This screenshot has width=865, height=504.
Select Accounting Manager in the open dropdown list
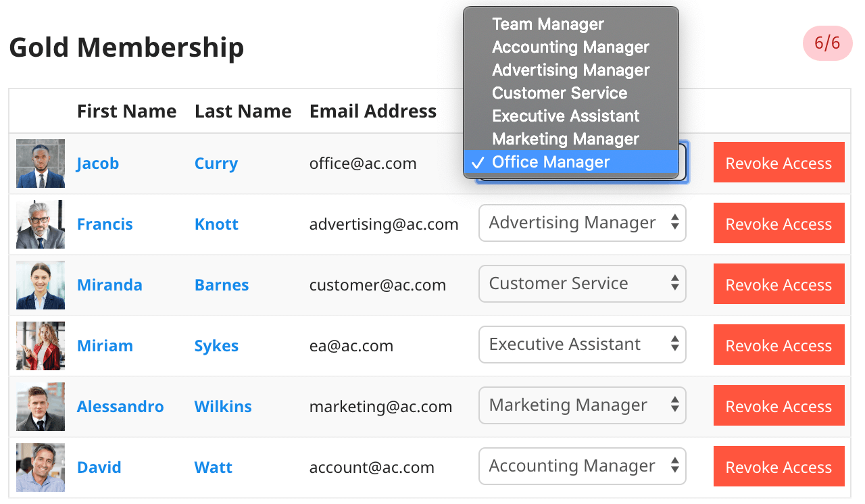(570, 47)
